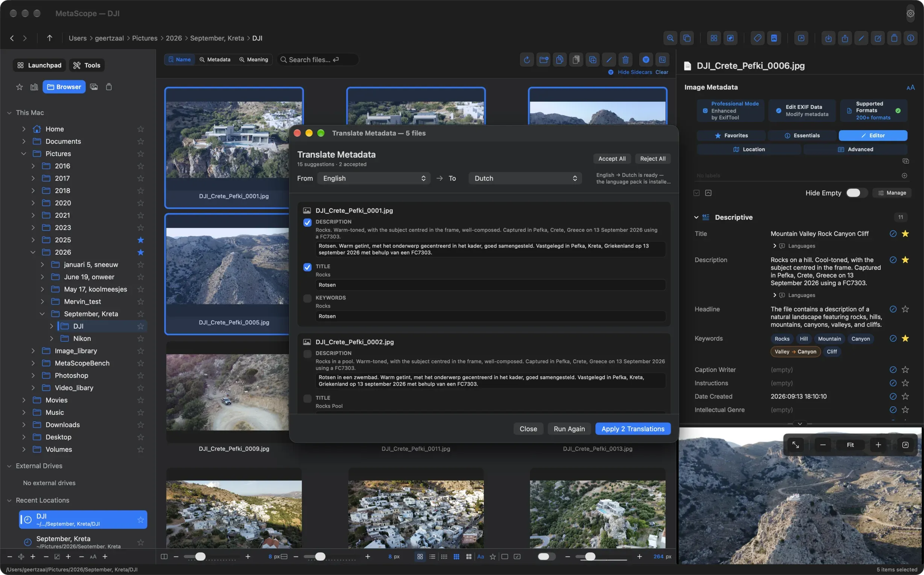Open the From language dropdown showing English
Viewport: 924px width, 575px height.
(x=374, y=178)
